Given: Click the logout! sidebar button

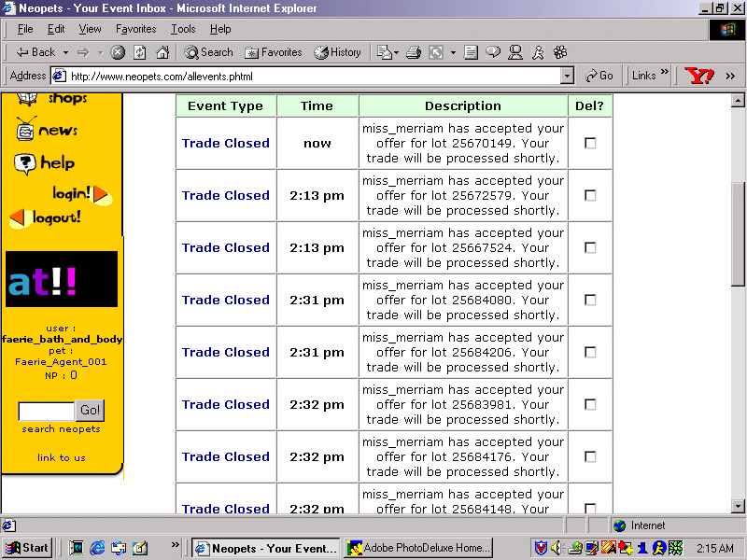Looking at the screenshot, I should tap(45, 218).
